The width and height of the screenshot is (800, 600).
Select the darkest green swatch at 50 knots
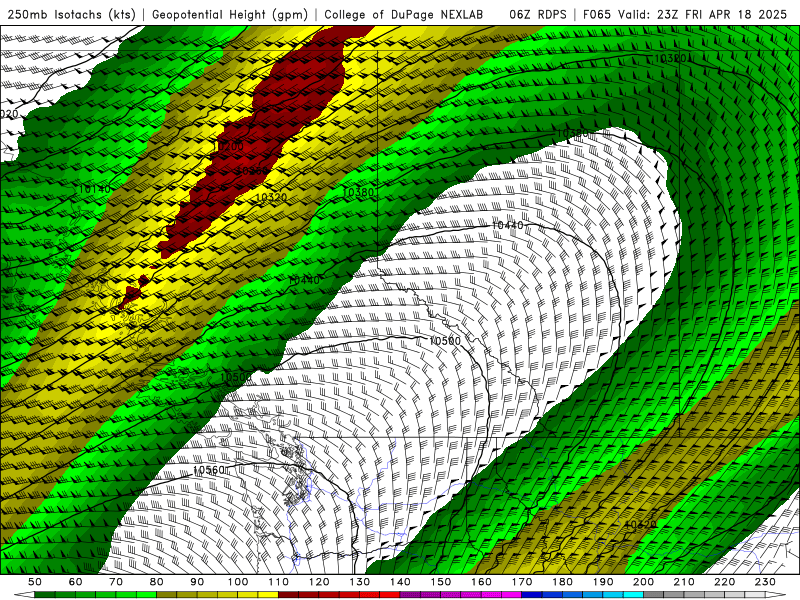click(45, 594)
